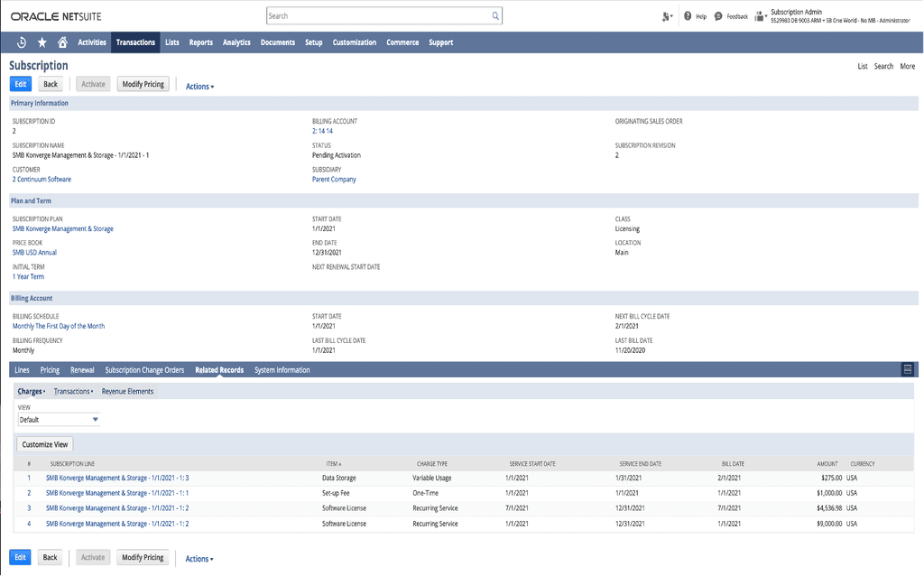Expand the top Actions dropdown
This screenshot has width=924, height=576.
pyautogui.click(x=199, y=86)
